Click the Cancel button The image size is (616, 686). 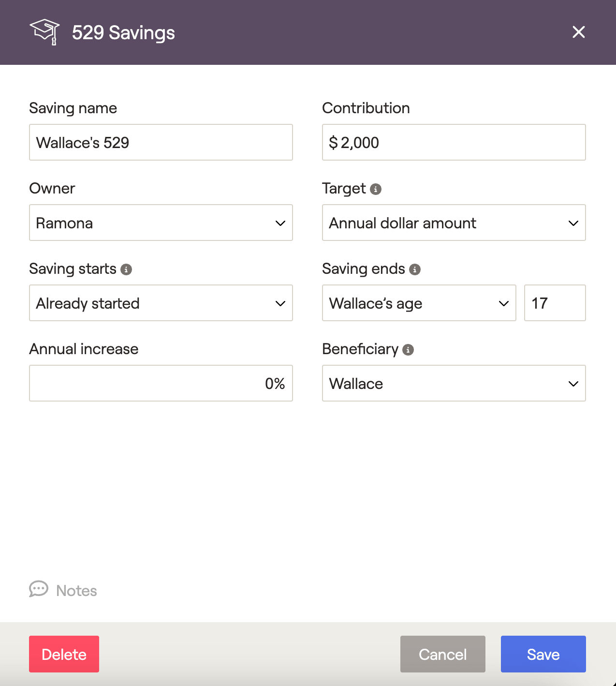coord(443,654)
